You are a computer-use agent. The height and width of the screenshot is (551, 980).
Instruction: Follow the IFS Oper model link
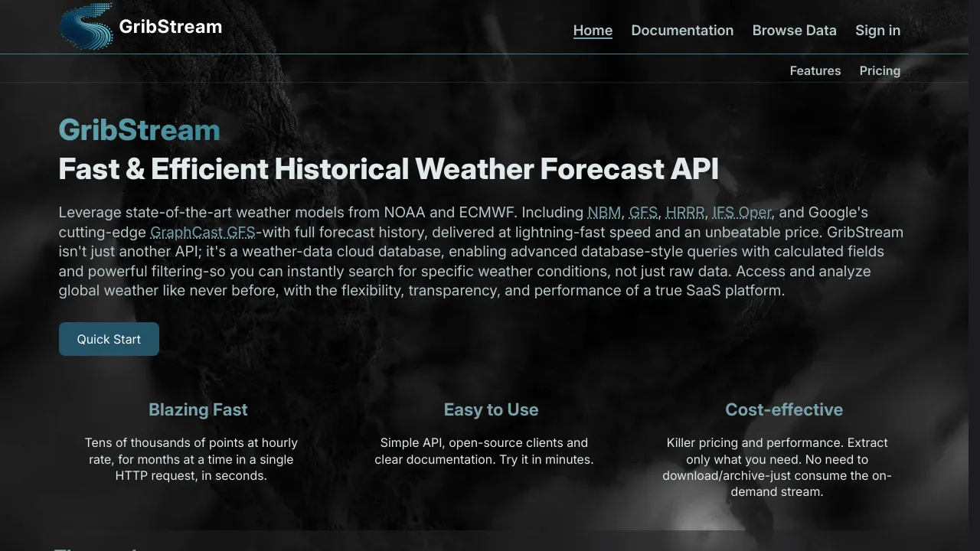pyautogui.click(x=742, y=212)
